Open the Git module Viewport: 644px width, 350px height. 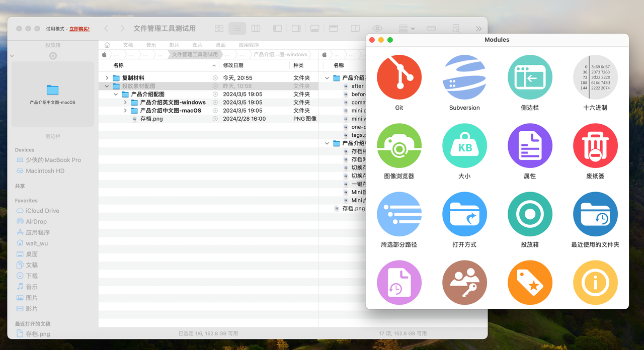[399, 77]
